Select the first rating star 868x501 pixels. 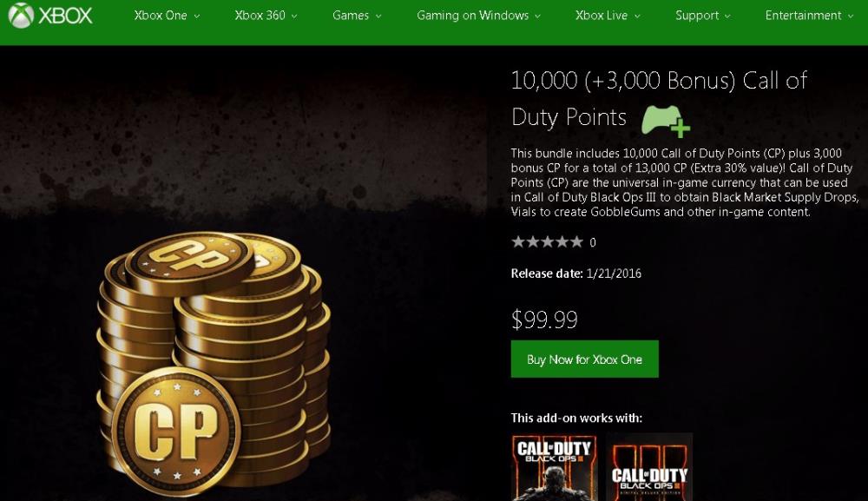tap(518, 242)
